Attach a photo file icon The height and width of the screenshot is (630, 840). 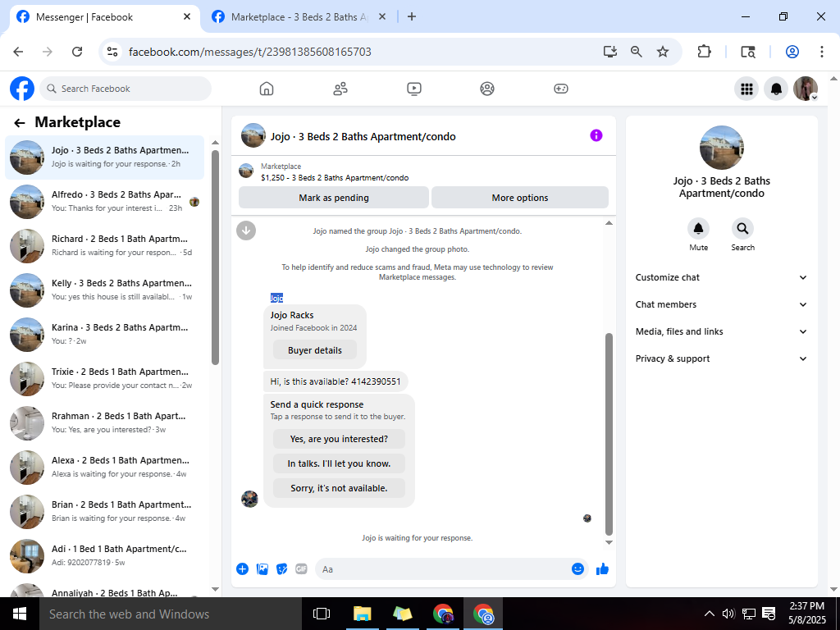click(x=262, y=569)
